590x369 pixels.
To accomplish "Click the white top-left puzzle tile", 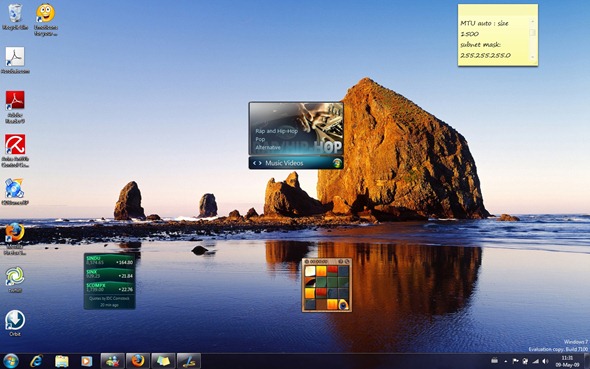I will [x=310, y=271].
